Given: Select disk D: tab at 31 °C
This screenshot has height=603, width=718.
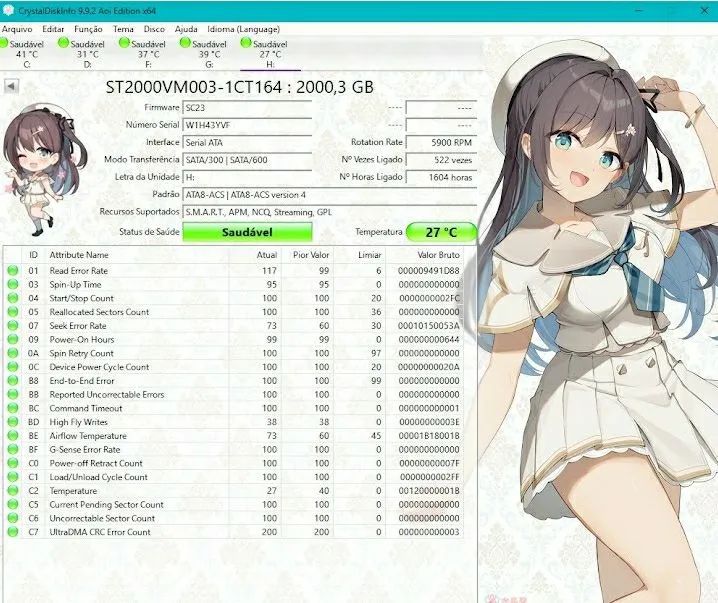Looking at the screenshot, I should (x=87, y=54).
